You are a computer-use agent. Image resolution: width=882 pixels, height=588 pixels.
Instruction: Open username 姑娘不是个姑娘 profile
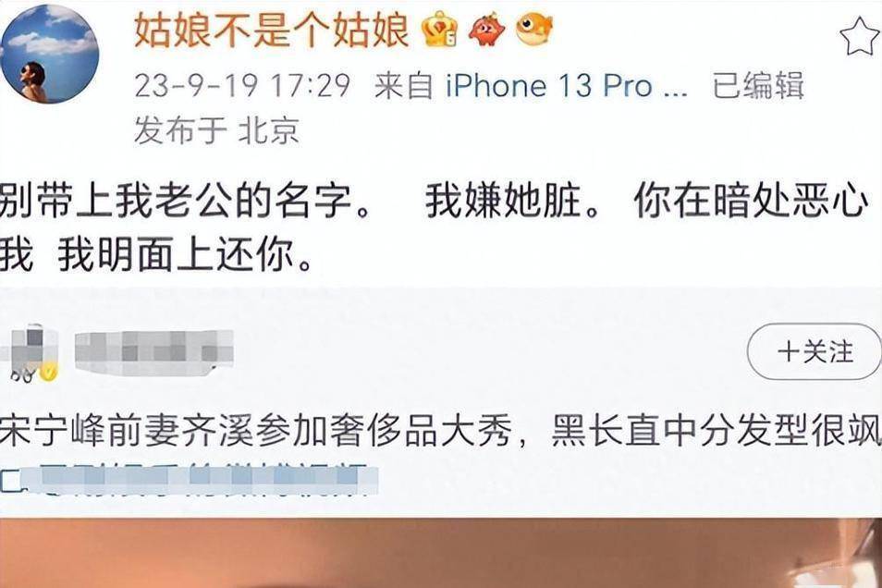271,30
